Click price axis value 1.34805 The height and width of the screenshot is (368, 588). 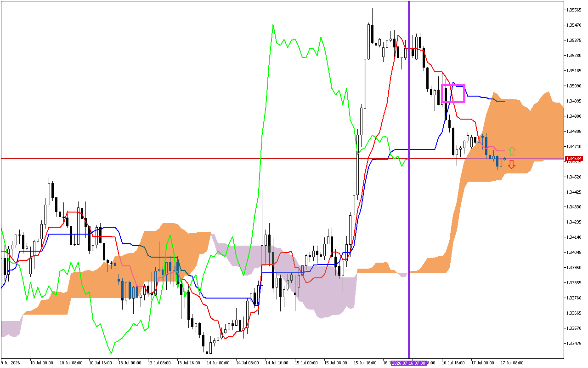click(x=574, y=131)
